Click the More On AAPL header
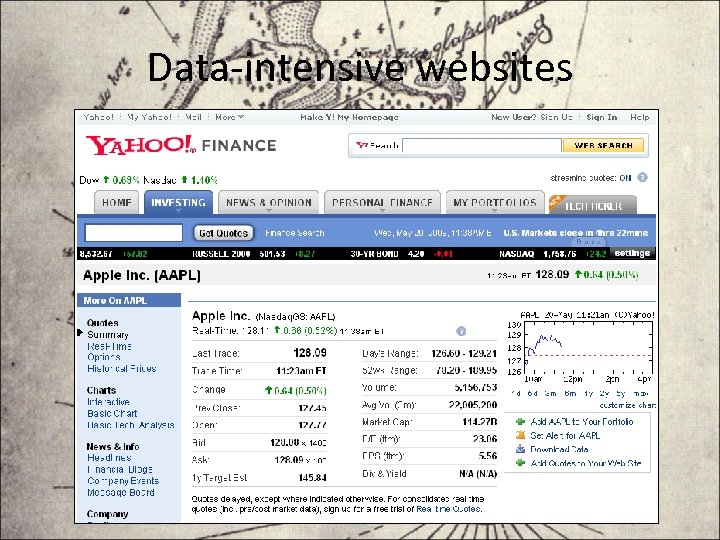This screenshot has width=720, height=540. click(129, 300)
